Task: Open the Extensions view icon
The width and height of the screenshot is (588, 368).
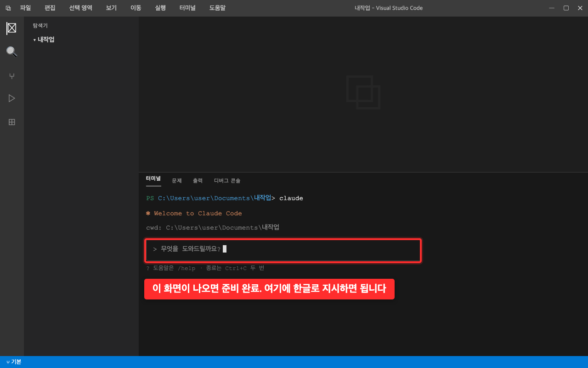Action: pyautogui.click(x=12, y=122)
